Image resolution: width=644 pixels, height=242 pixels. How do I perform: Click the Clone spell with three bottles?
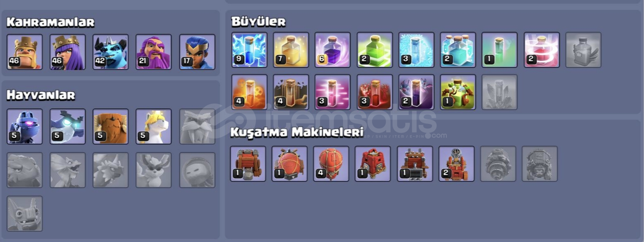(x=458, y=50)
